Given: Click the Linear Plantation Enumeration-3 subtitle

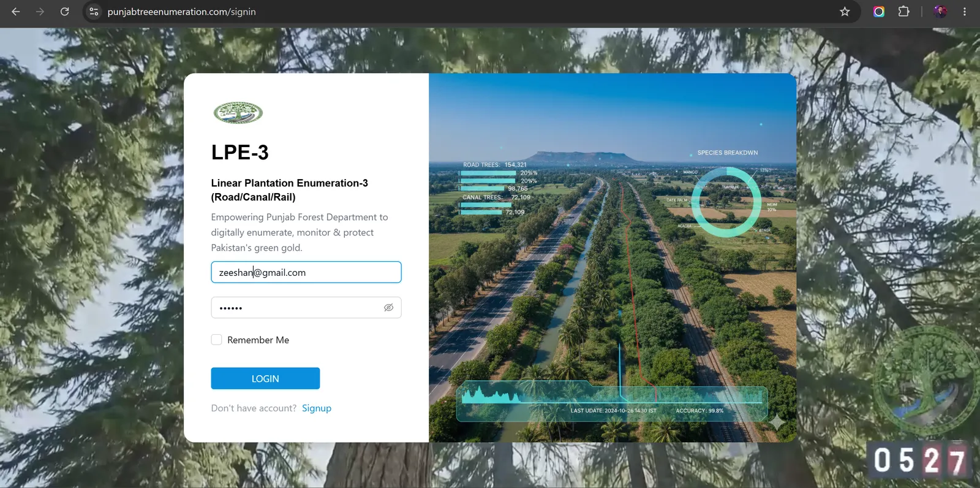Looking at the screenshot, I should (290, 190).
